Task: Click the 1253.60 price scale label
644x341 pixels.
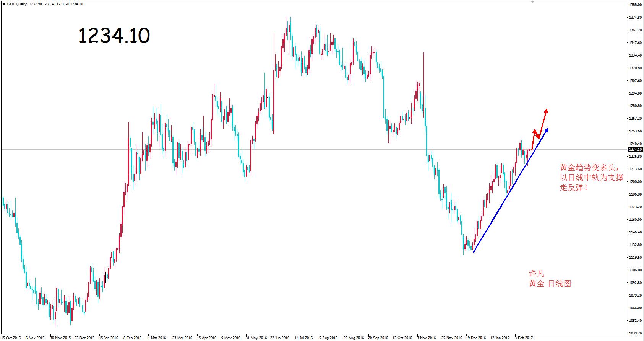Action: [x=635, y=131]
